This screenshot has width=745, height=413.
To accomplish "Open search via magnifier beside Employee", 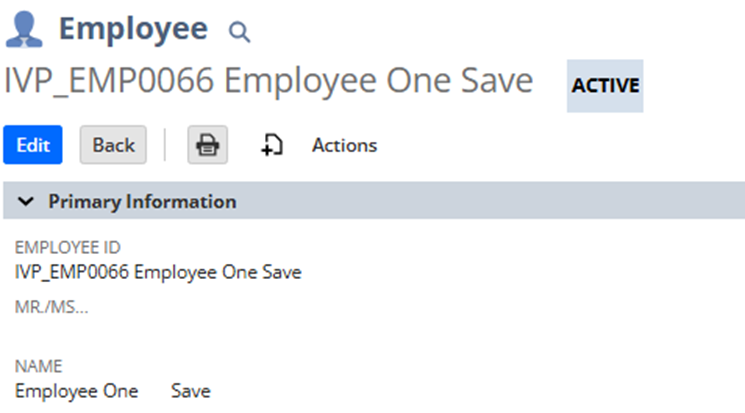I will (x=239, y=32).
